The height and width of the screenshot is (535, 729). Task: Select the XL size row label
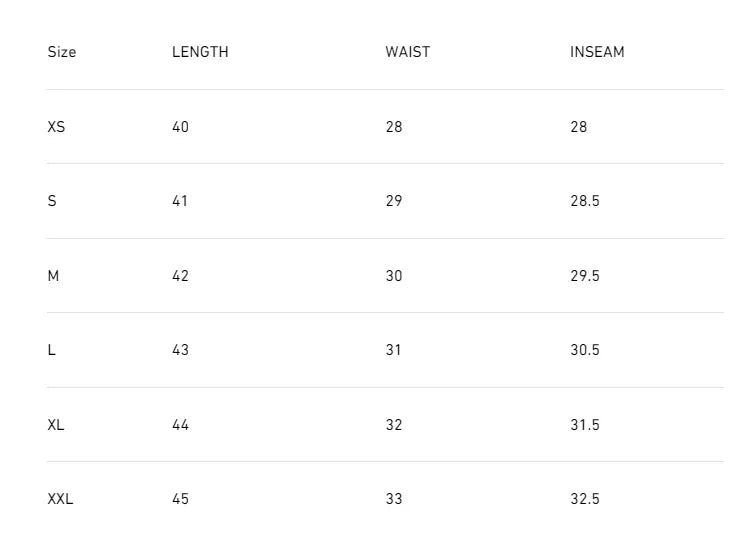pyautogui.click(x=56, y=425)
